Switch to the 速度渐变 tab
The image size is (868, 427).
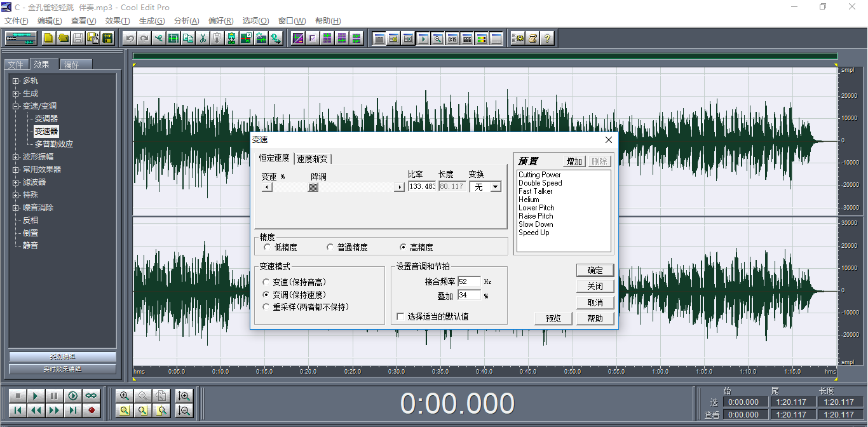click(313, 158)
